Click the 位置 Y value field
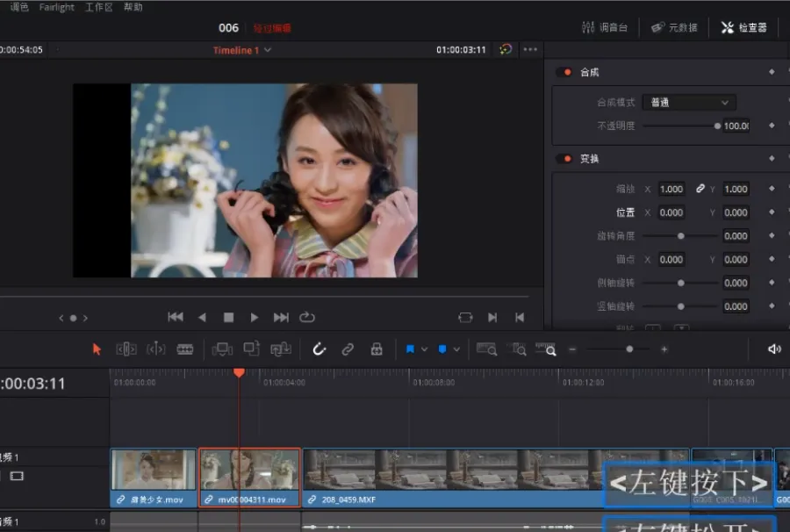The image size is (790, 532). (x=736, y=212)
